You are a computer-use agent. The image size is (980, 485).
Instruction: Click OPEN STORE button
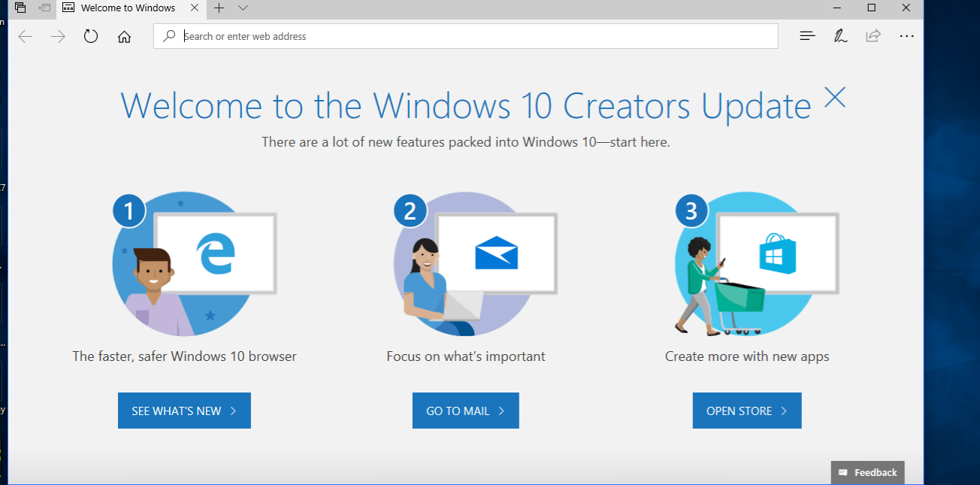[747, 411]
